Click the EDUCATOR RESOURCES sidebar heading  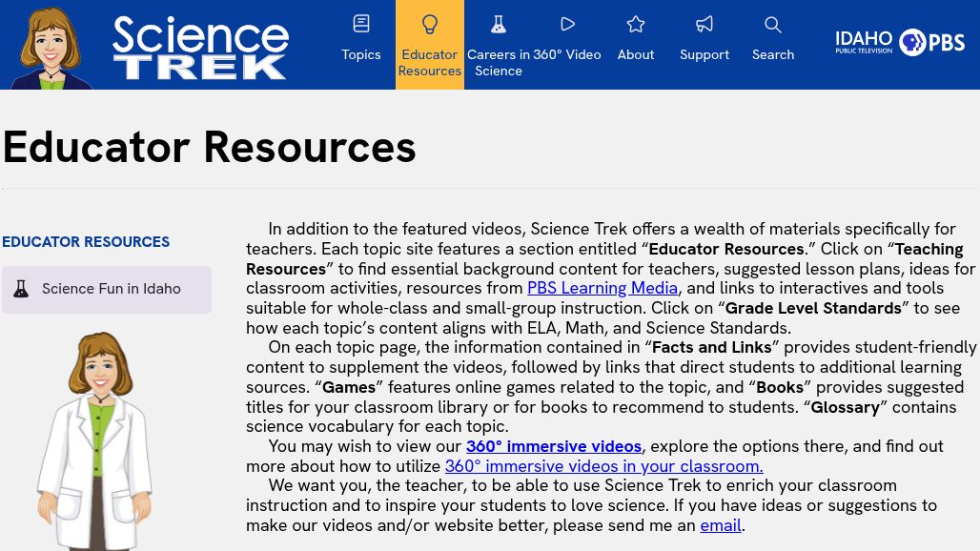tap(85, 241)
